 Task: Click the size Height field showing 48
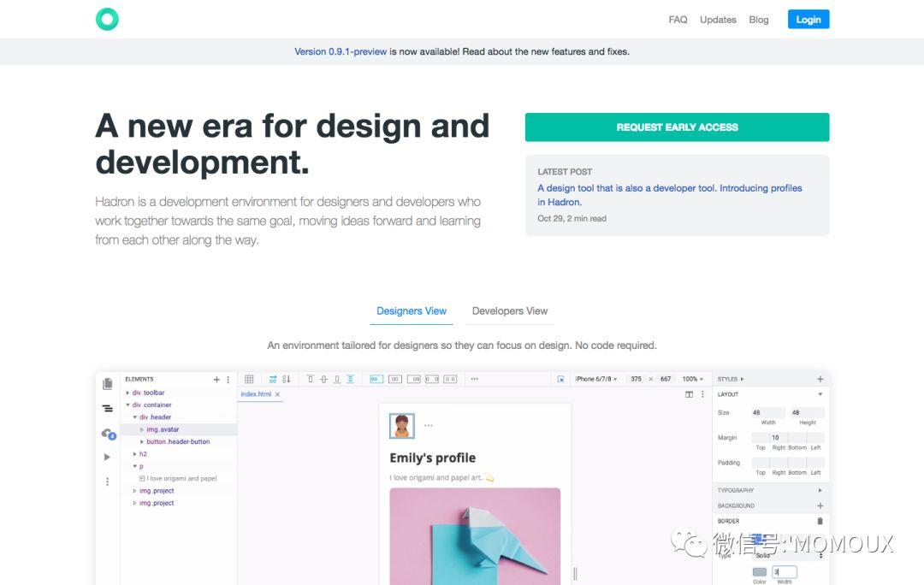807,412
